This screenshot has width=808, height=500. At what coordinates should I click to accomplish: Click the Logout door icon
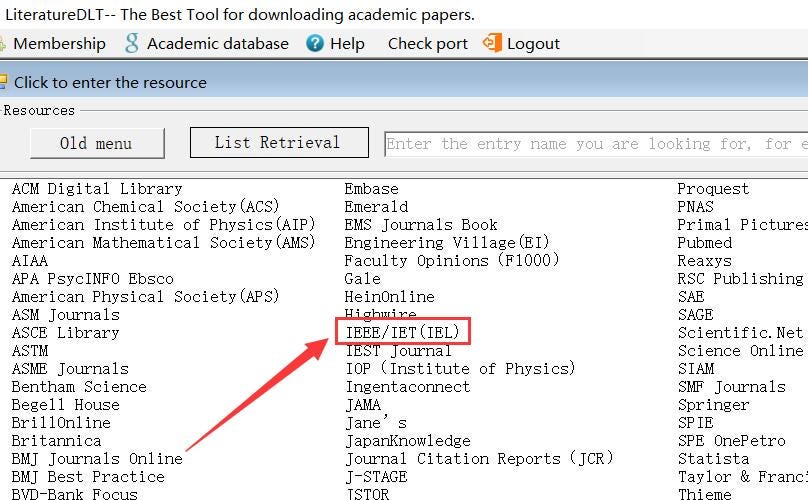point(492,43)
